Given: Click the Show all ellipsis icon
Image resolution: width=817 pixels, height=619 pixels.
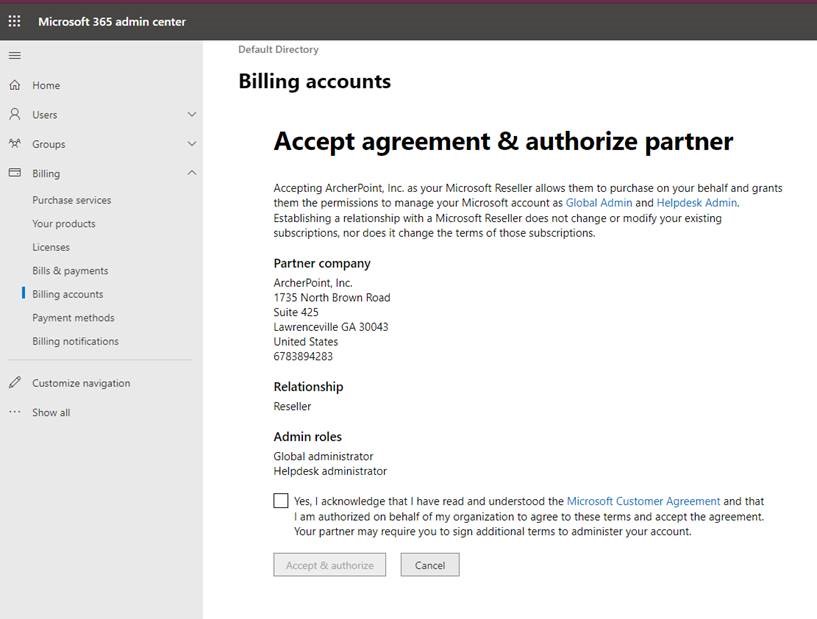Looking at the screenshot, I should (15, 412).
